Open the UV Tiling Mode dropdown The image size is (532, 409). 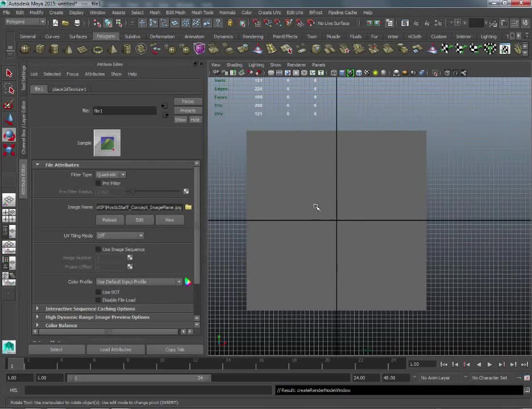[119, 236]
